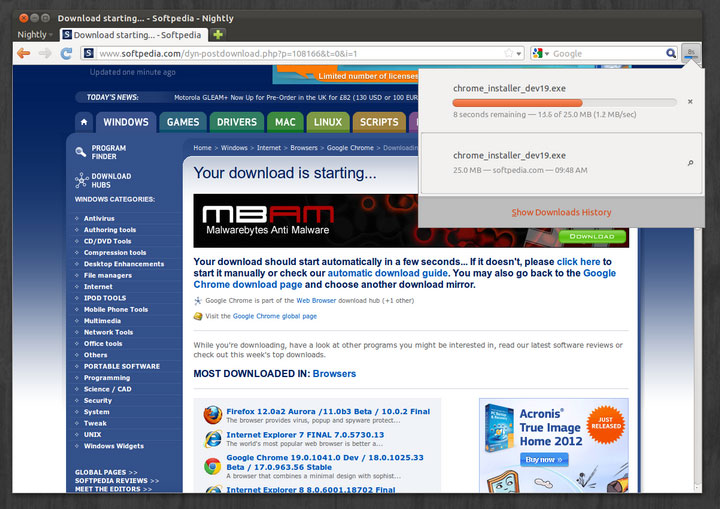Select the completed chrome_installer_dev19.exe entry
Image resolution: width=720 pixels, height=509 pixels.
click(561, 163)
